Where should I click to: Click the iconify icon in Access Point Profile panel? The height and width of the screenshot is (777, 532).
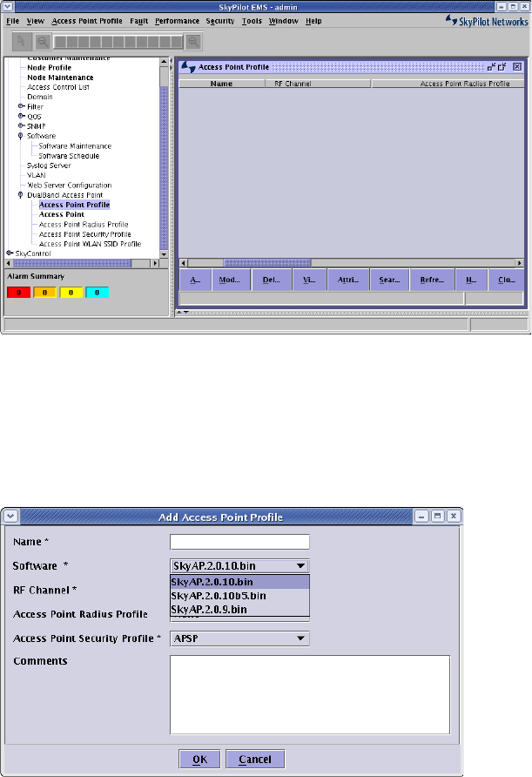[x=491, y=67]
